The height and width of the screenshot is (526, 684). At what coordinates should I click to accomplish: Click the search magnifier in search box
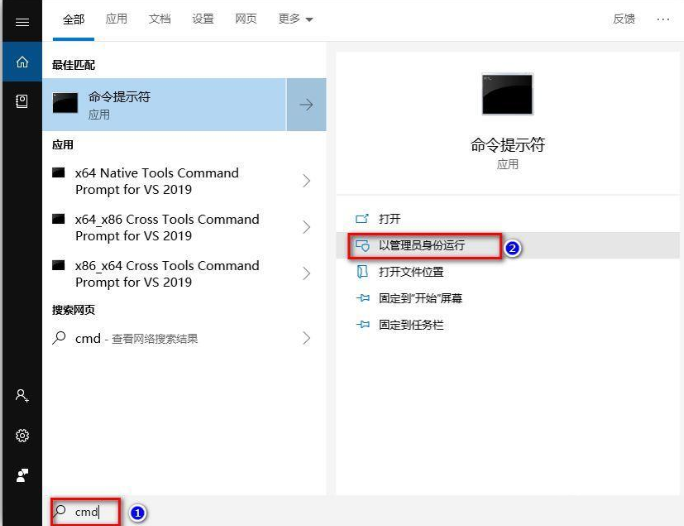pyautogui.click(x=60, y=511)
